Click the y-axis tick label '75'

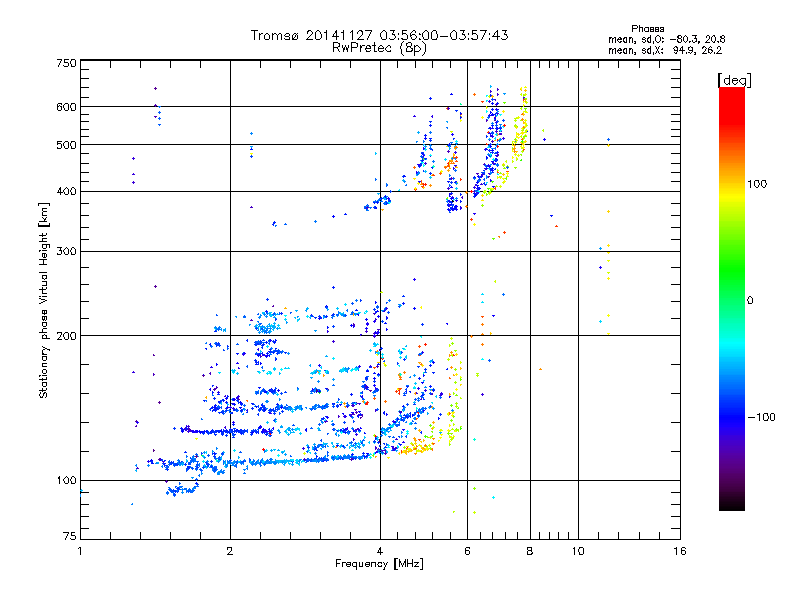(70, 536)
